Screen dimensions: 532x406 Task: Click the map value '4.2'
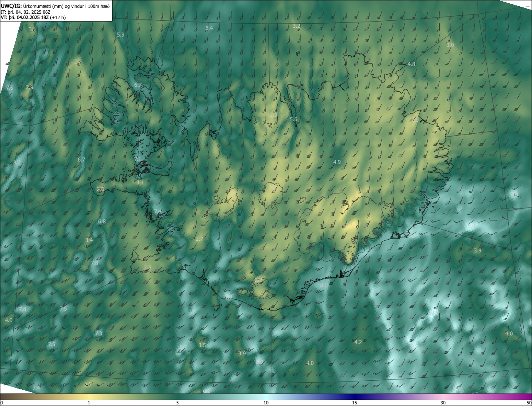pyautogui.click(x=358, y=342)
